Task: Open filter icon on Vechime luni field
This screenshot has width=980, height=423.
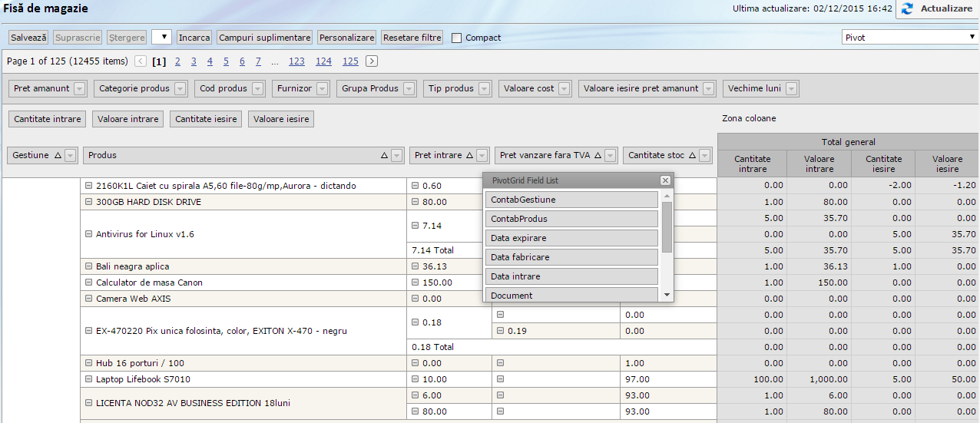Action: tap(791, 89)
